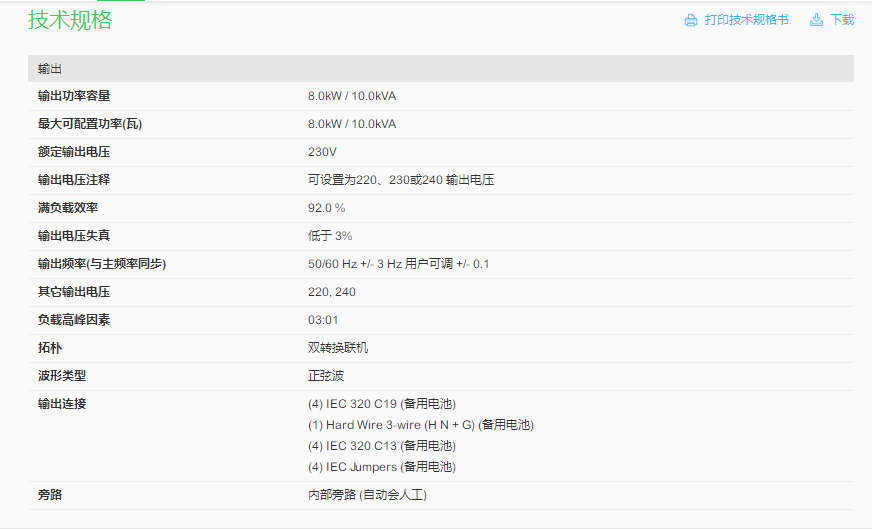Collapse the 输出 section header
This screenshot has width=872, height=529.
(440, 68)
